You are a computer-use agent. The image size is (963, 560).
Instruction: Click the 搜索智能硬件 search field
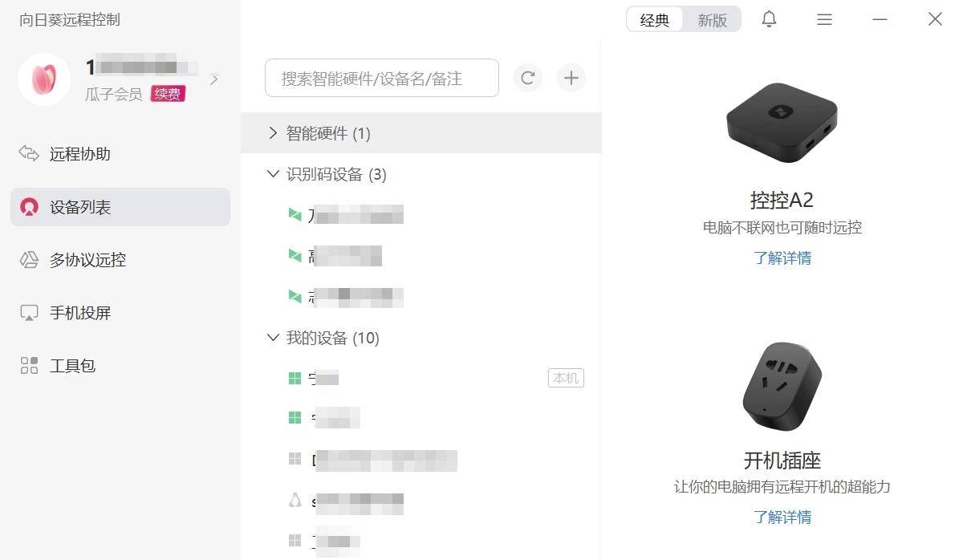click(380, 78)
